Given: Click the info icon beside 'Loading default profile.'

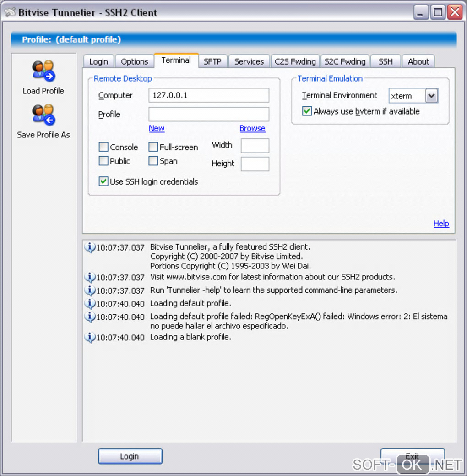Looking at the screenshot, I should tap(90, 303).
